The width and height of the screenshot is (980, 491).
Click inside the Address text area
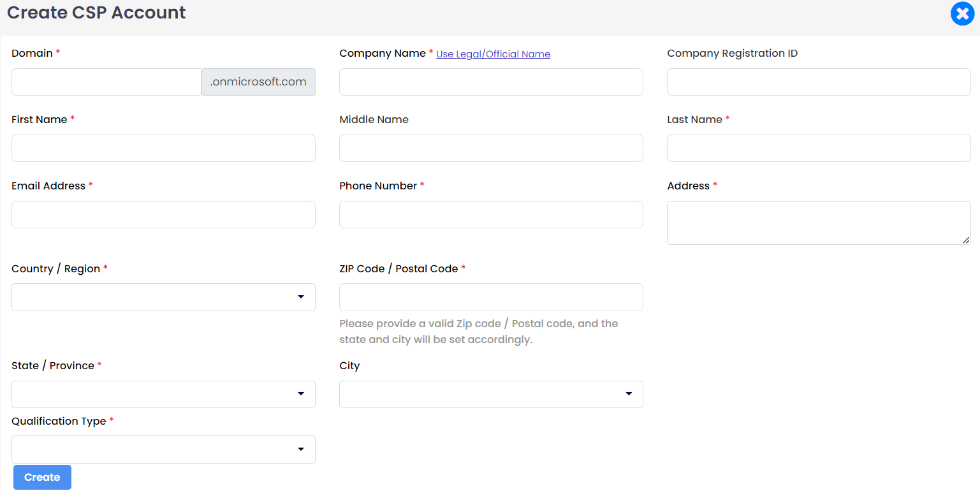[819, 223]
